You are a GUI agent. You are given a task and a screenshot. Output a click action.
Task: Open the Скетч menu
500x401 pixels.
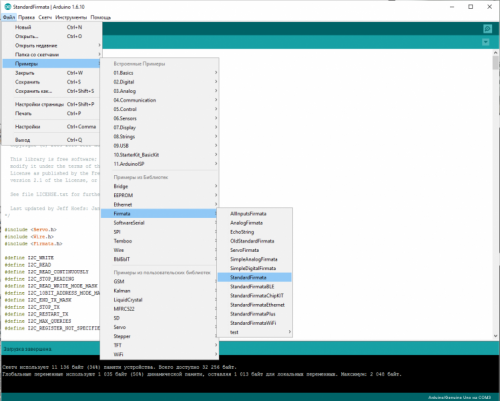45,17
